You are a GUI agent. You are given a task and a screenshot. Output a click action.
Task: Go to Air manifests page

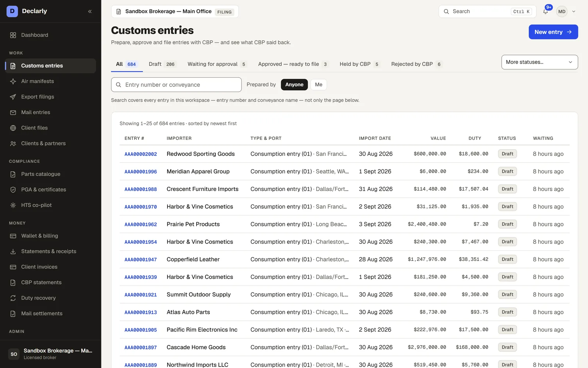(x=51, y=81)
